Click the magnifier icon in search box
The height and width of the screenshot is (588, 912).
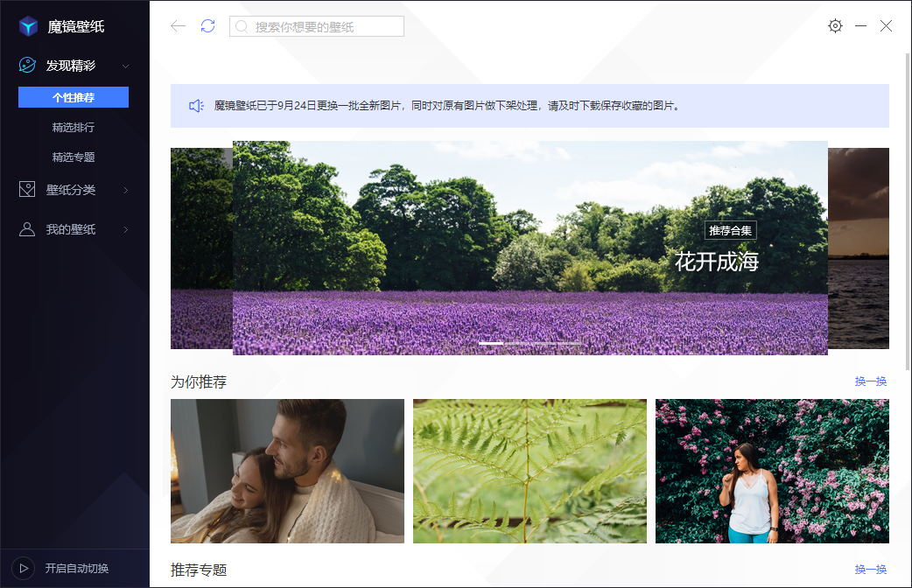242,27
